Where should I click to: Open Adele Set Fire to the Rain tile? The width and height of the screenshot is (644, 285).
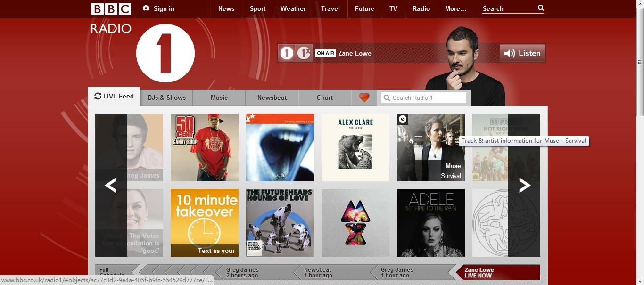(431, 223)
